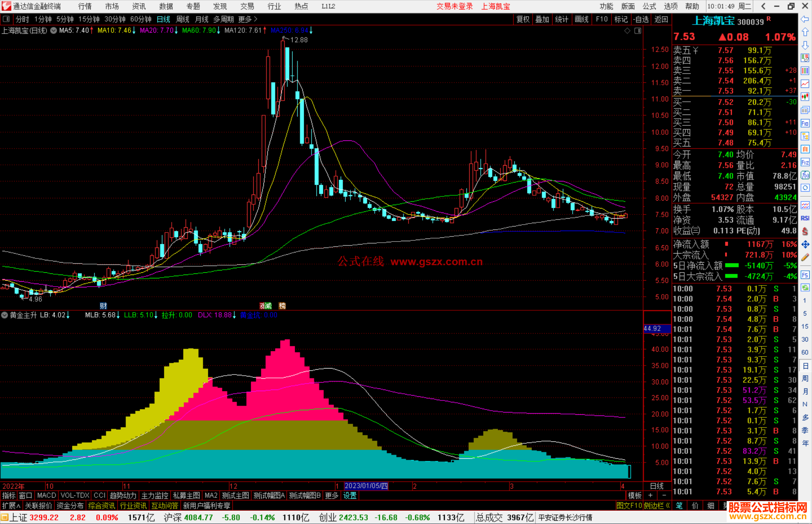The width and height of the screenshot is (812, 524).
Task: Click the candlestick chart icon in sidebar
Action: 804,97
